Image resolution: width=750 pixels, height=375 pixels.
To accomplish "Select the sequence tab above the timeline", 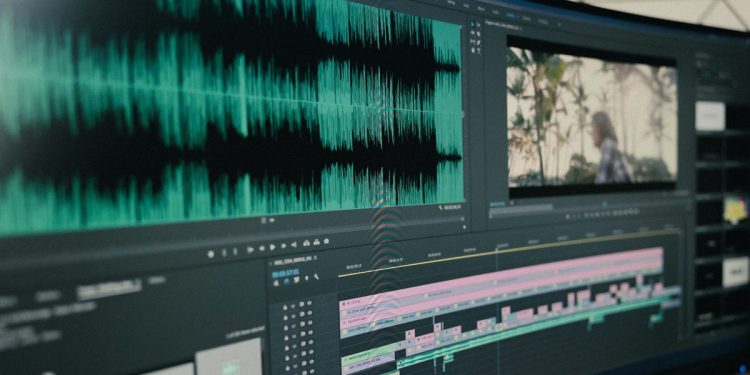I will (293, 261).
